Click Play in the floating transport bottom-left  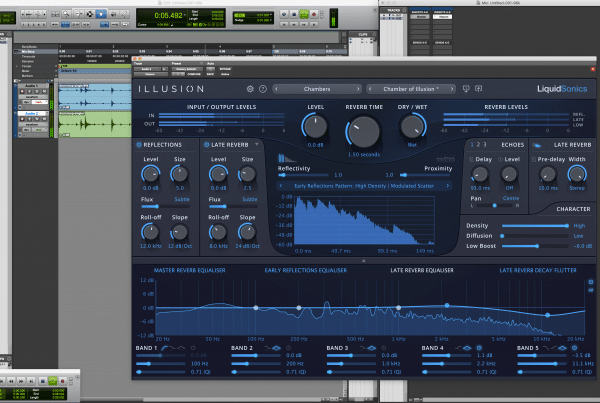(x=53, y=381)
